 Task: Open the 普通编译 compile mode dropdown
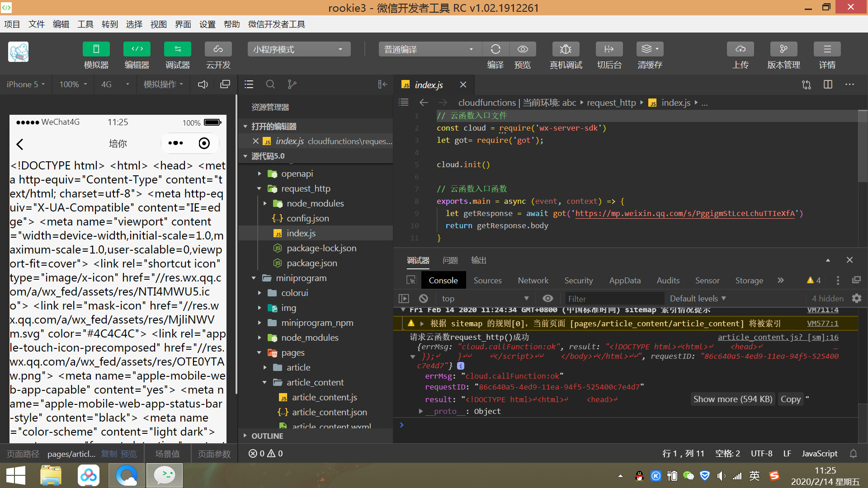click(x=429, y=49)
